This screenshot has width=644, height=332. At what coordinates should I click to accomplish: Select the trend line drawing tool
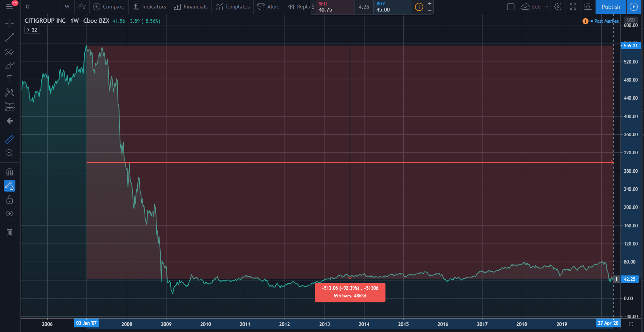(x=10, y=37)
